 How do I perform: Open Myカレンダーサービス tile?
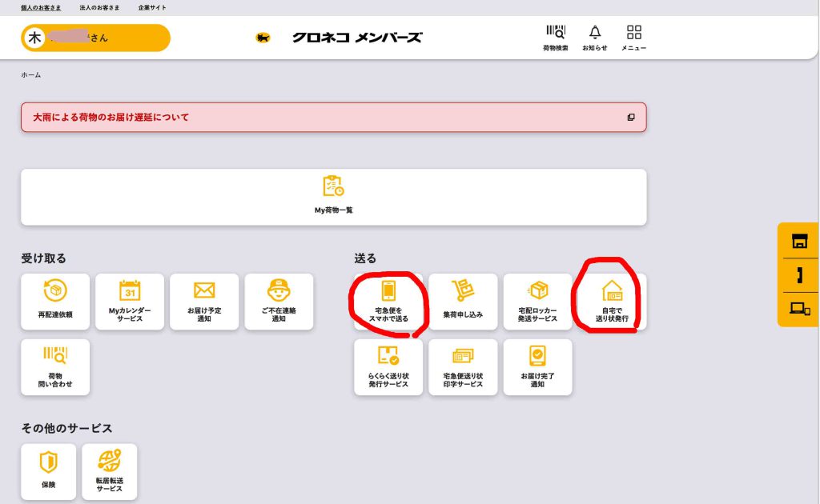[130, 302]
